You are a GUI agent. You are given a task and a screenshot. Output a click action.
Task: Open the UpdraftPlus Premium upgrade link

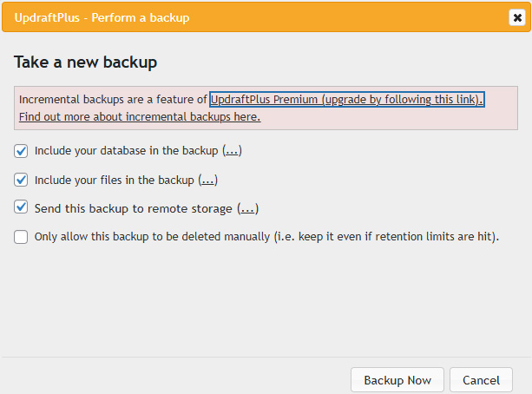click(346, 100)
